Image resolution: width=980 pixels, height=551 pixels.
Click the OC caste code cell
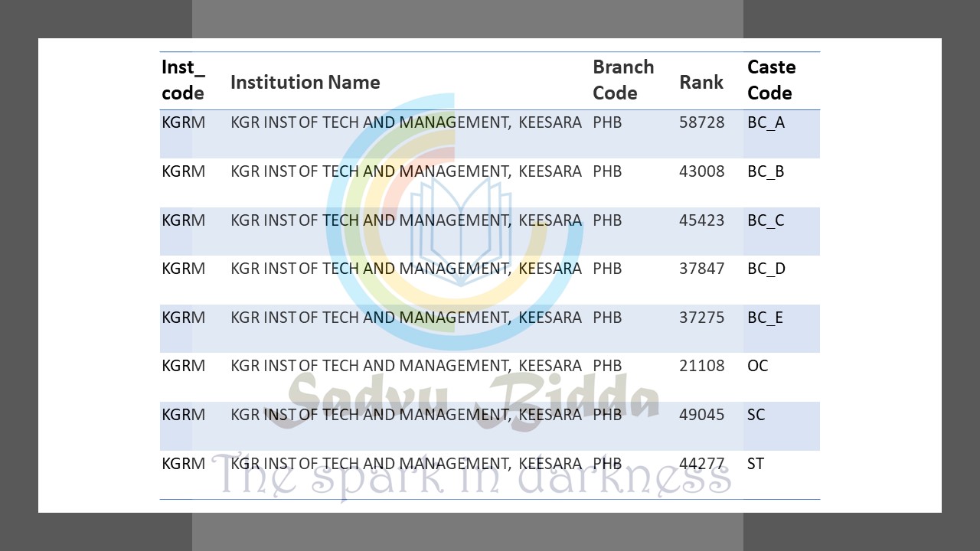point(757,366)
